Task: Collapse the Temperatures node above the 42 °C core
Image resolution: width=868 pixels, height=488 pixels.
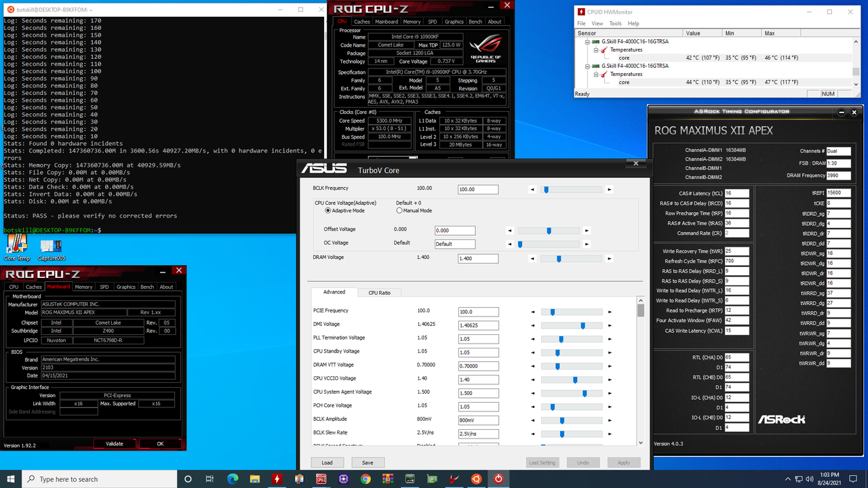Action: 597,49
